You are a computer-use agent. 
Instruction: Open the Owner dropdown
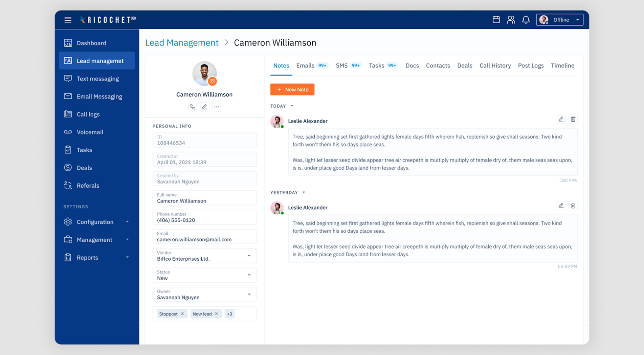click(x=204, y=294)
